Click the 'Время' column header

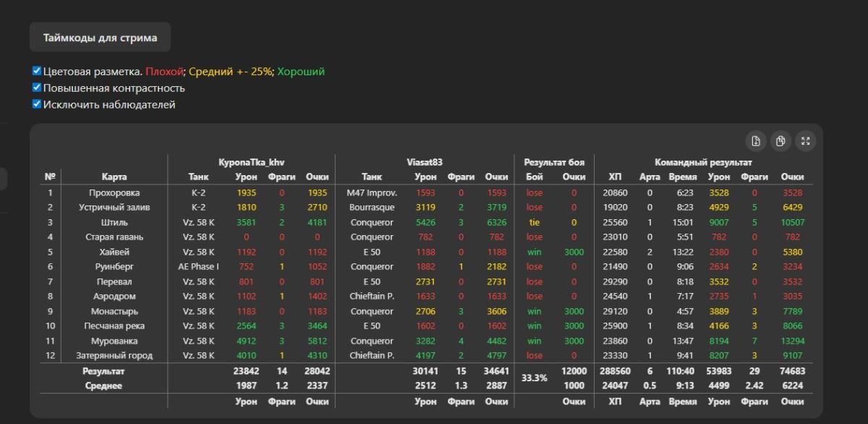tap(682, 177)
